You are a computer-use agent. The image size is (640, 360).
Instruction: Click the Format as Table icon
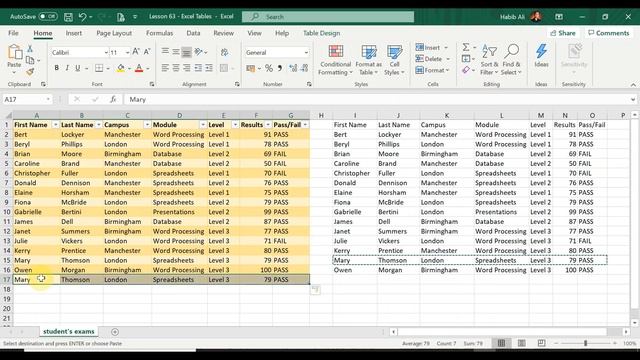tap(369, 52)
